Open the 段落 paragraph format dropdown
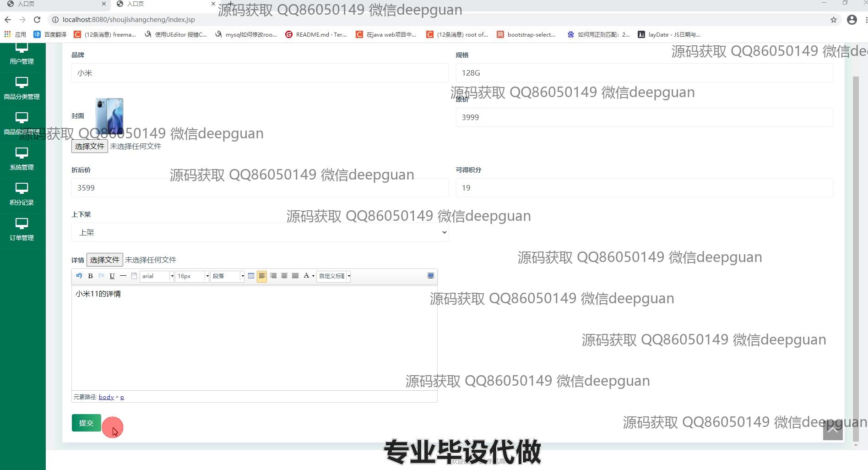Image resolution: width=868 pixels, height=470 pixels. 228,276
